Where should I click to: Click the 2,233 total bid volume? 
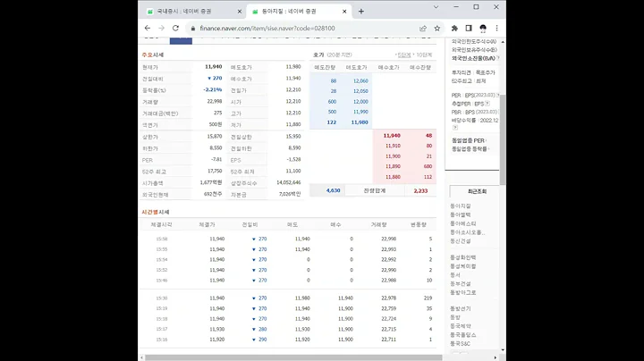(420, 190)
